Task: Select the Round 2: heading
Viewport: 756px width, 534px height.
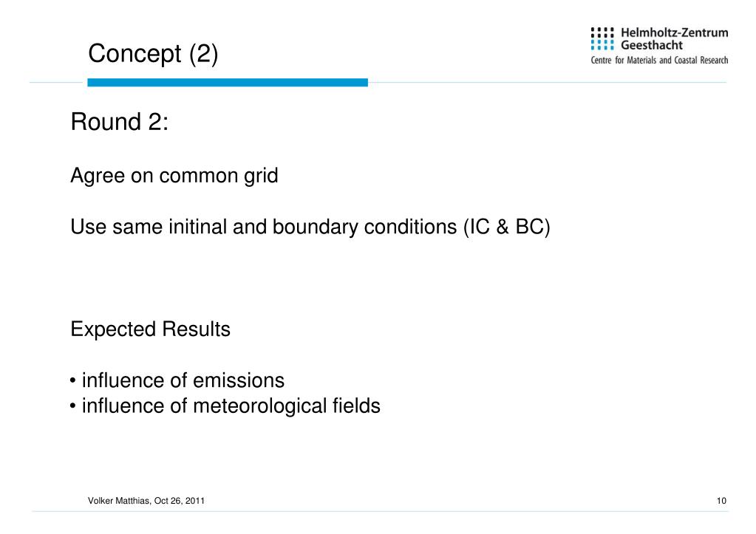Action: [120, 121]
